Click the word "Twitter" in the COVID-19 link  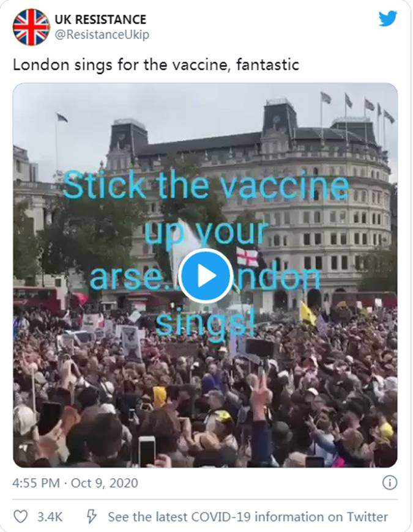tap(366, 517)
